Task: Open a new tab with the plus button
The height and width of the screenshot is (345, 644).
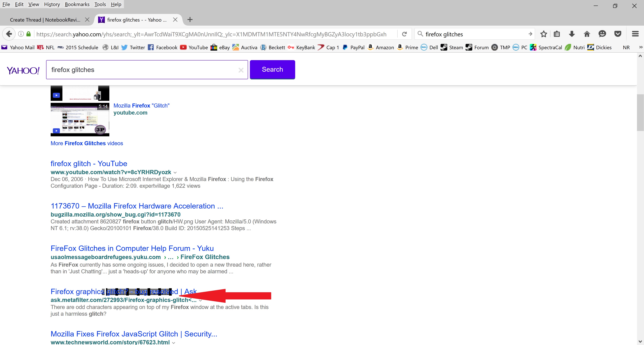Action: pos(190,19)
